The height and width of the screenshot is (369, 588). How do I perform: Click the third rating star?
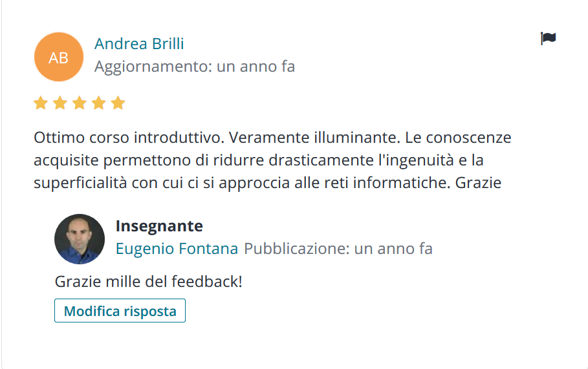(x=80, y=103)
